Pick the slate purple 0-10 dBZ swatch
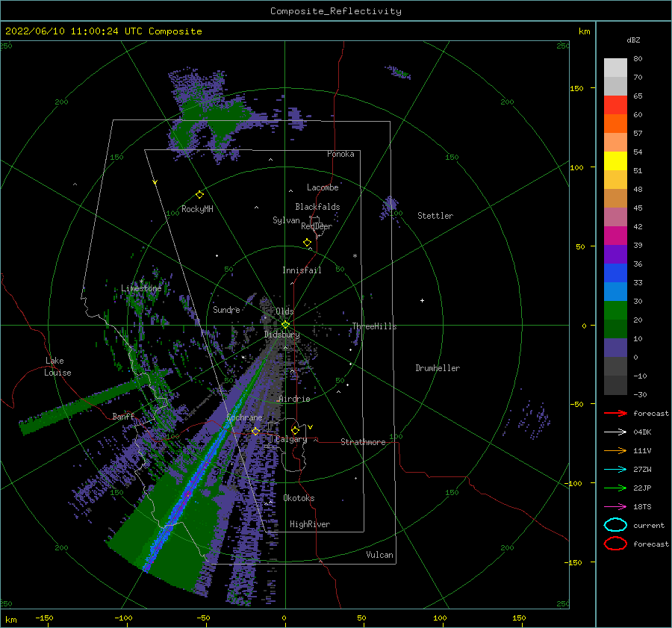 [x=615, y=348]
